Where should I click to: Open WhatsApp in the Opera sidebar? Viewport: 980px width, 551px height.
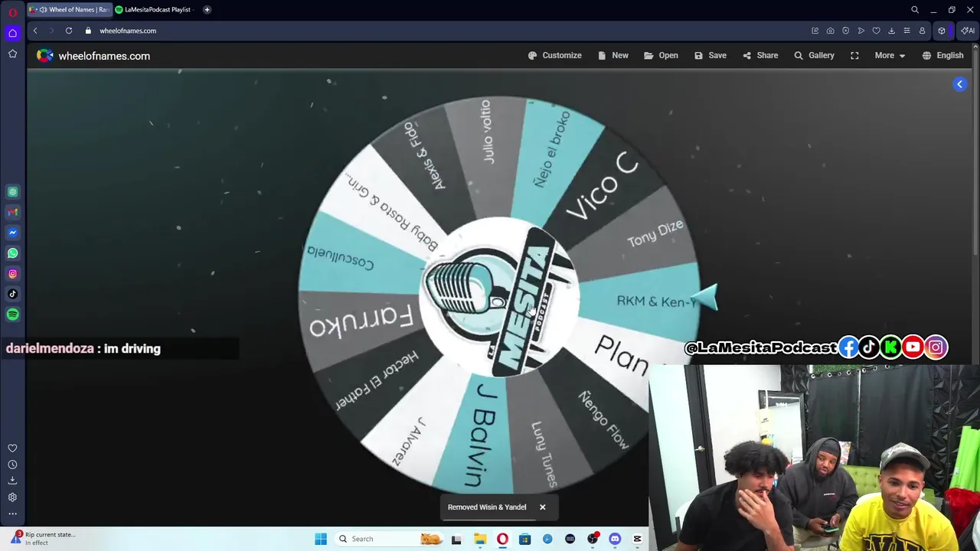(12, 253)
